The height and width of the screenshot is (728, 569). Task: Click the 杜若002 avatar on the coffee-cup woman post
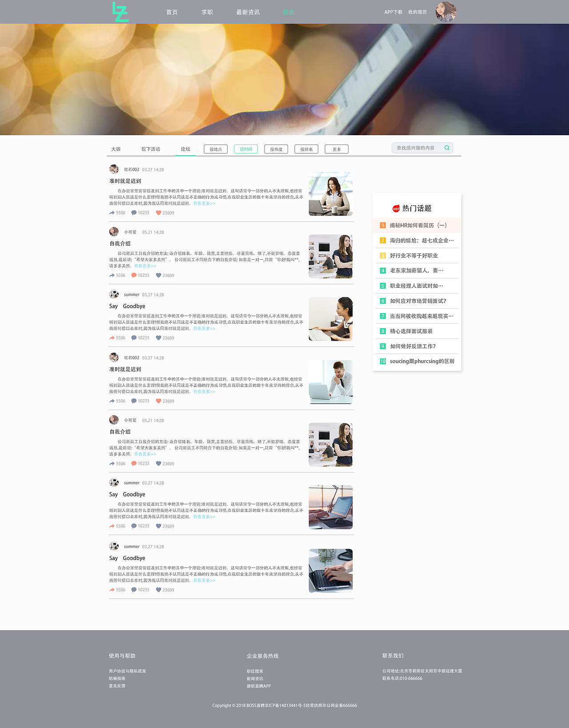click(114, 169)
